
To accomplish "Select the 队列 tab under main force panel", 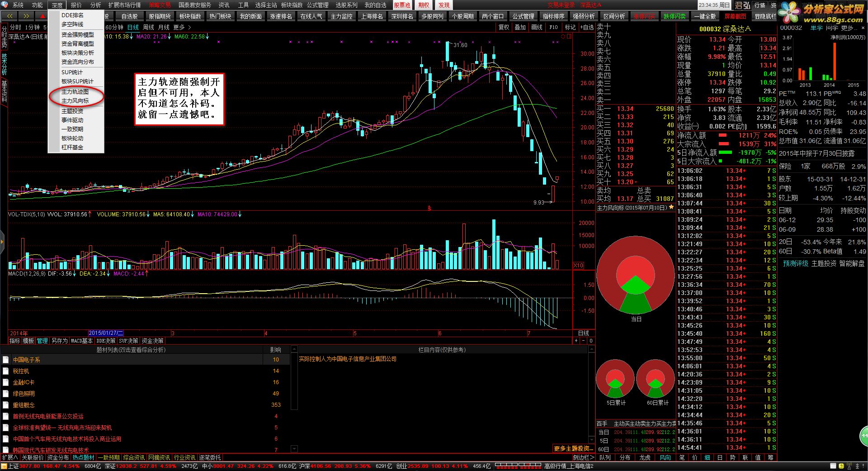I will tap(605, 457).
